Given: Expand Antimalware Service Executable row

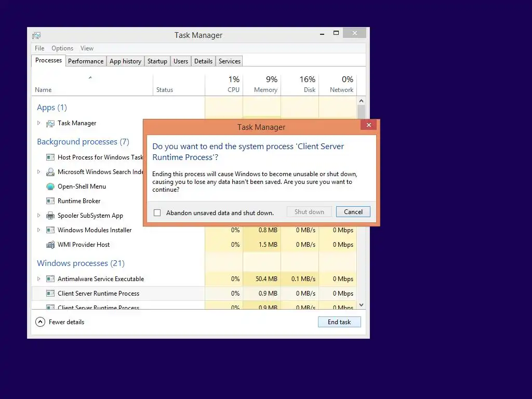Looking at the screenshot, I should (x=38, y=279).
